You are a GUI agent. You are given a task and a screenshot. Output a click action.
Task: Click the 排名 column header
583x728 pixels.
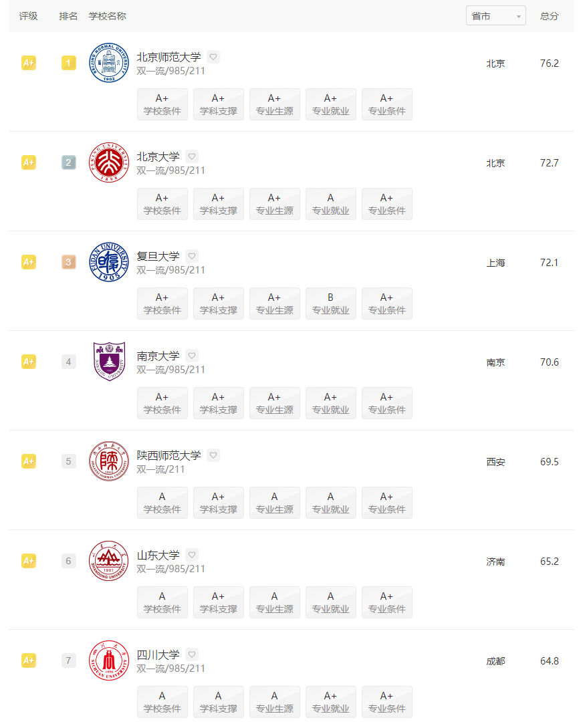[x=68, y=16]
